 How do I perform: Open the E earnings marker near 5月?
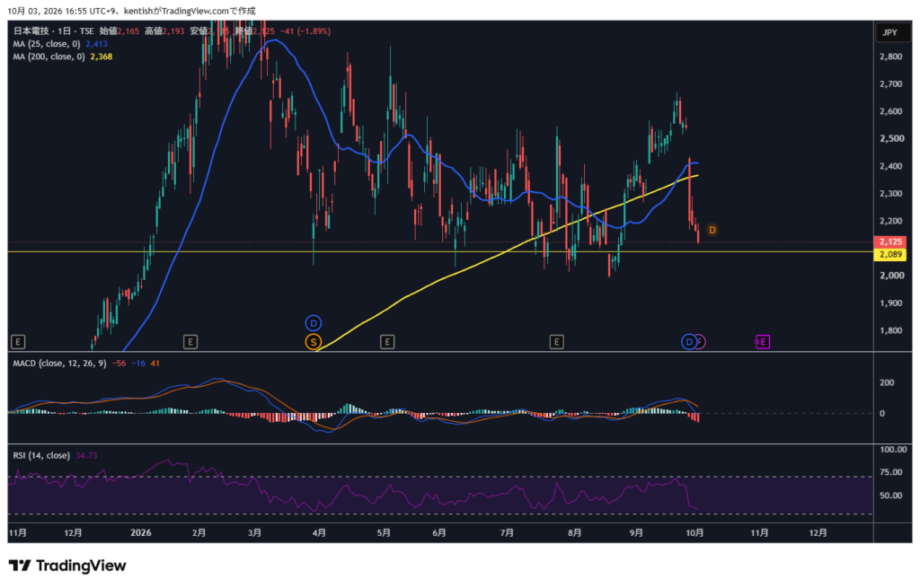[386, 342]
